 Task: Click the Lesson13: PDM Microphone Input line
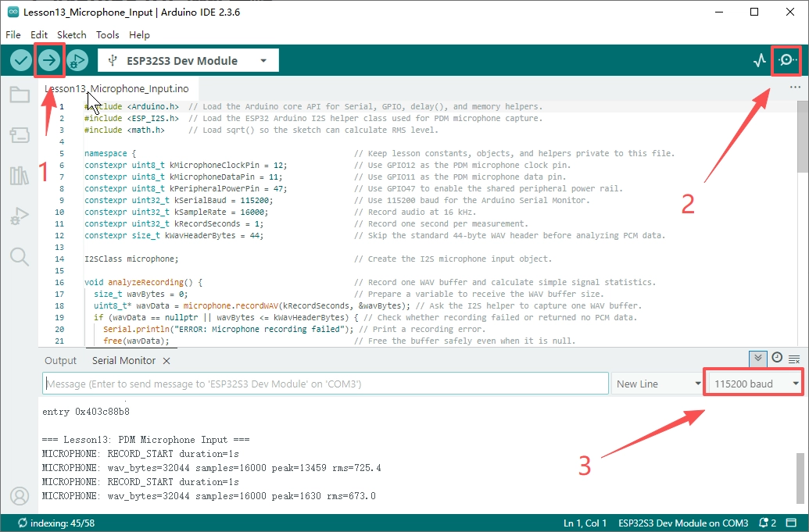pyautogui.click(x=146, y=439)
